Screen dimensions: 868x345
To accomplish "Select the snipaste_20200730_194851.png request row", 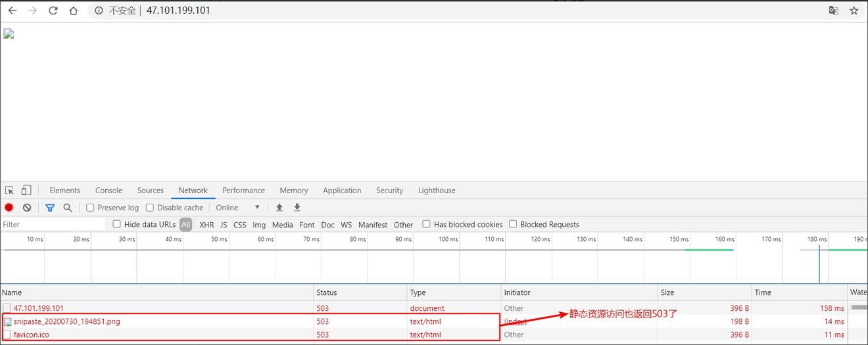I will pos(66,321).
